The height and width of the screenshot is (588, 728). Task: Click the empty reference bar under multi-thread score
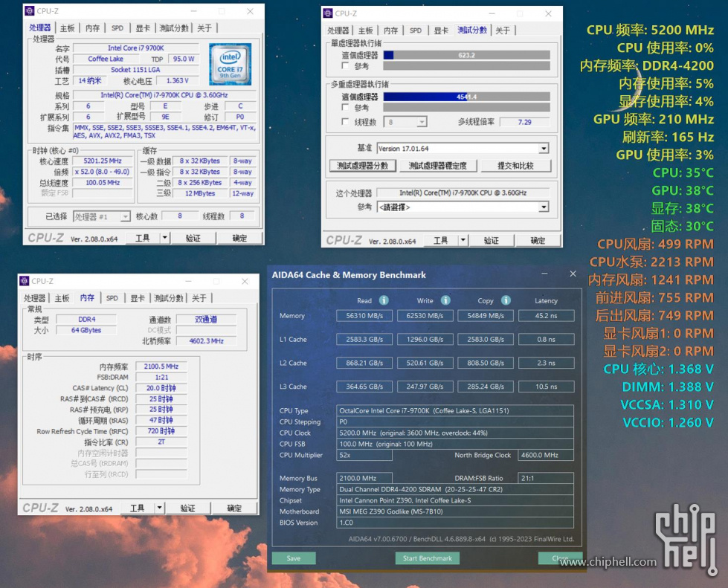466,108
